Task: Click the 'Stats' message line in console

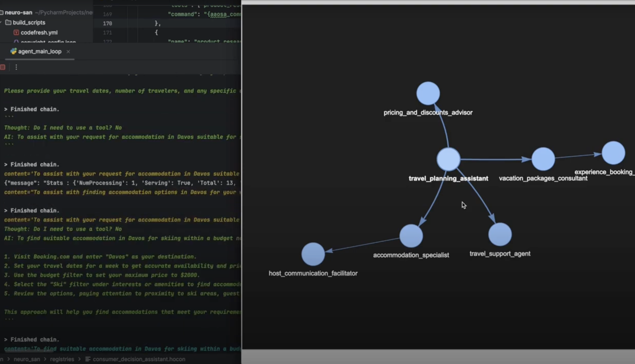Action: [x=122, y=183]
